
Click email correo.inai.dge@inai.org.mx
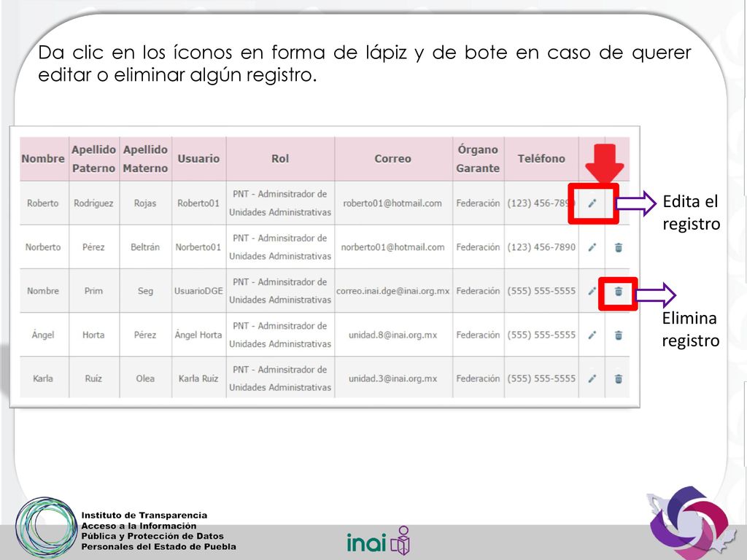click(393, 291)
